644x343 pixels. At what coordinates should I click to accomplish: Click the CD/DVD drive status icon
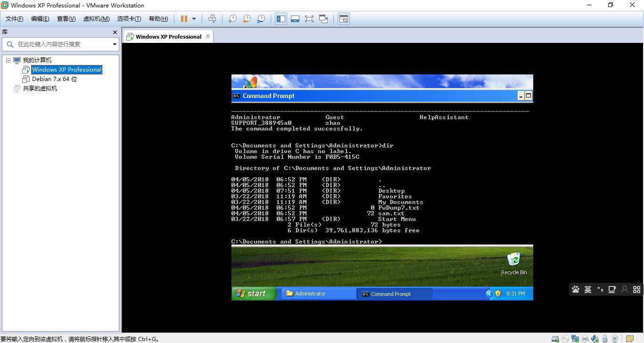point(565,339)
